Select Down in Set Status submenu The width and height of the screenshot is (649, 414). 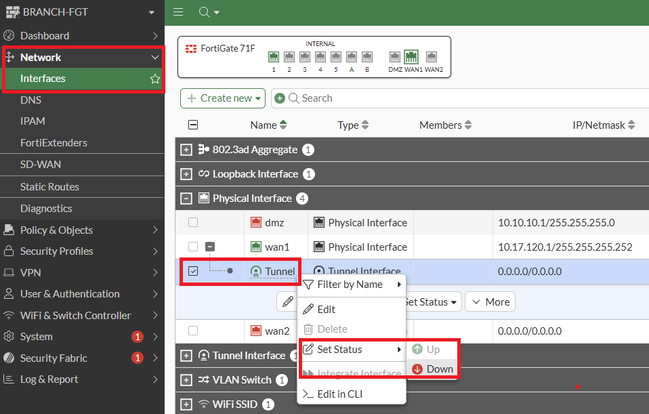[x=433, y=369]
